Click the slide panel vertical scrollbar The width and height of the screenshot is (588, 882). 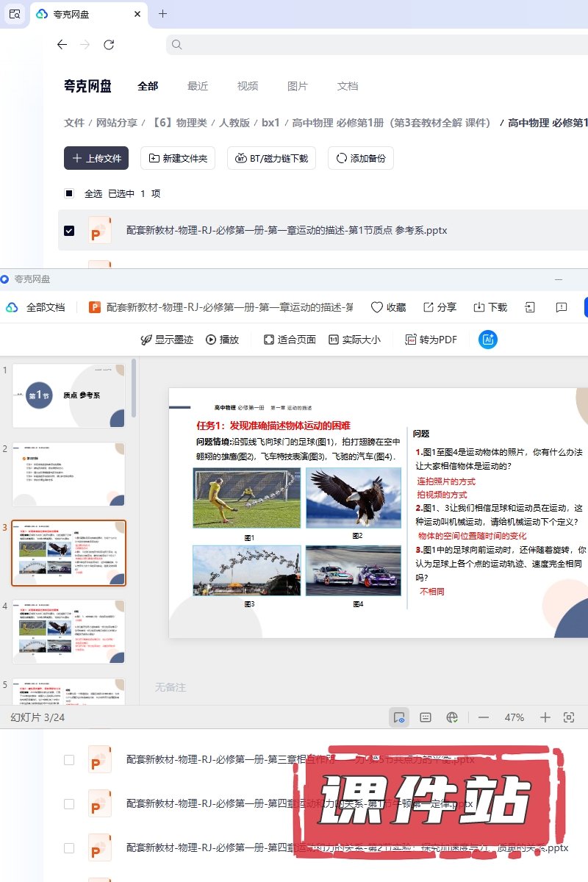[134, 390]
